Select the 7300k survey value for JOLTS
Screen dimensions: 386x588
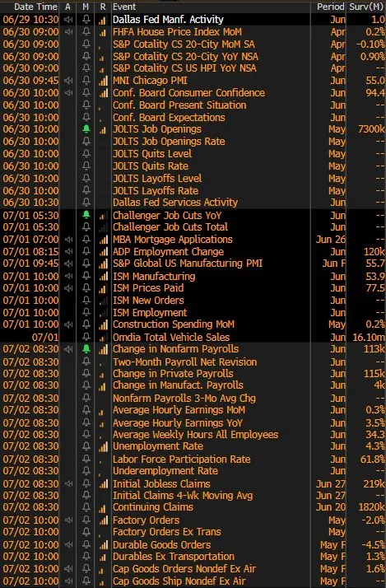point(371,129)
